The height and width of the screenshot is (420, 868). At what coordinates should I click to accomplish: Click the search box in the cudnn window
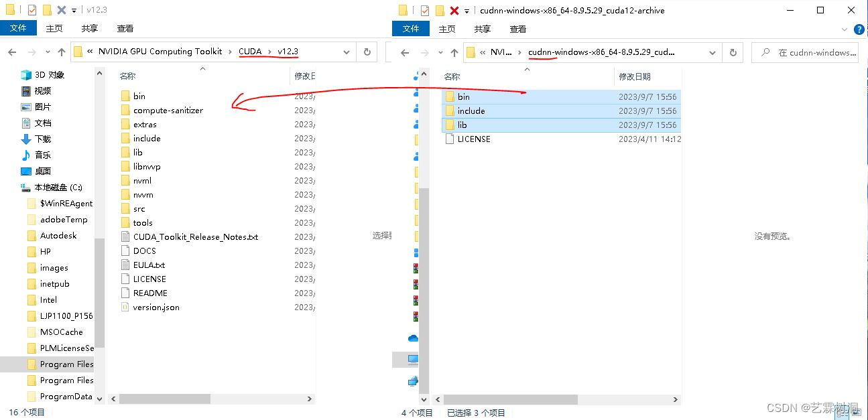pos(805,52)
